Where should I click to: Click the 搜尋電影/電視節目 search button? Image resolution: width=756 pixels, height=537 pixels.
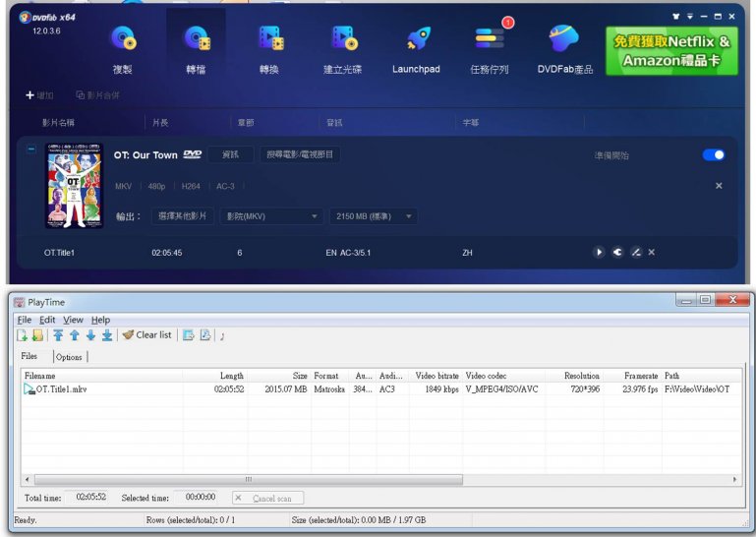pos(300,154)
